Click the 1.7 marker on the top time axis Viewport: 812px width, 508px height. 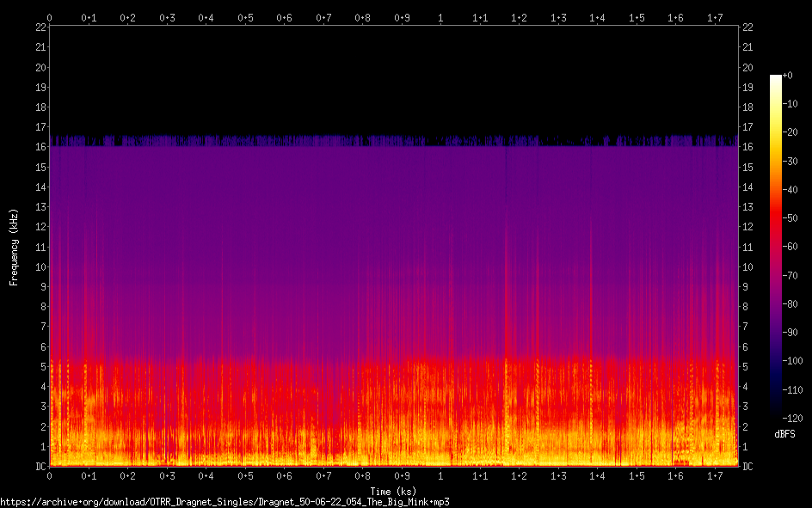click(715, 17)
